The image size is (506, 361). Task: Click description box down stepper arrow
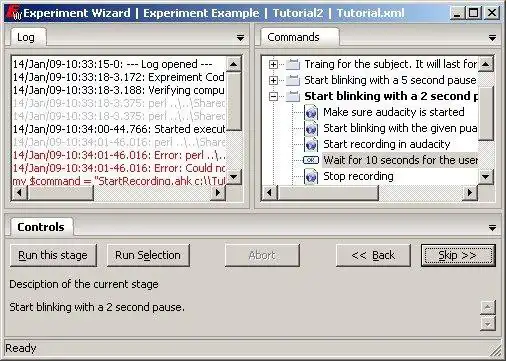click(488, 323)
